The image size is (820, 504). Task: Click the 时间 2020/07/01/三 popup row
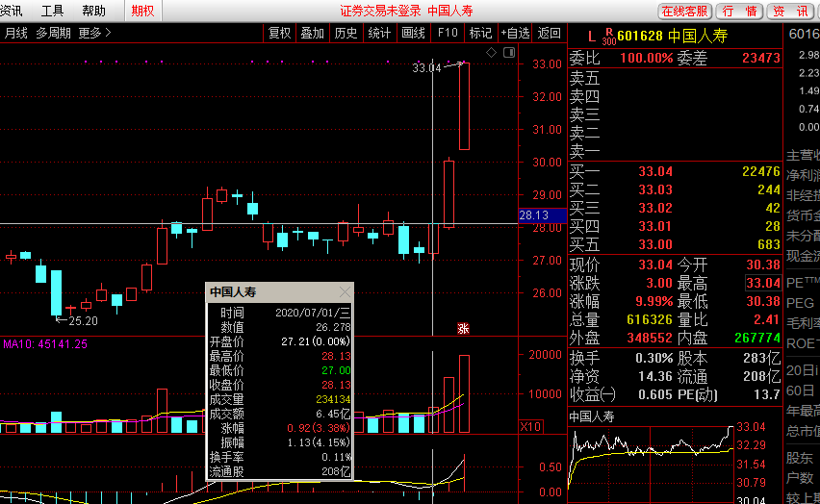point(280,313)
